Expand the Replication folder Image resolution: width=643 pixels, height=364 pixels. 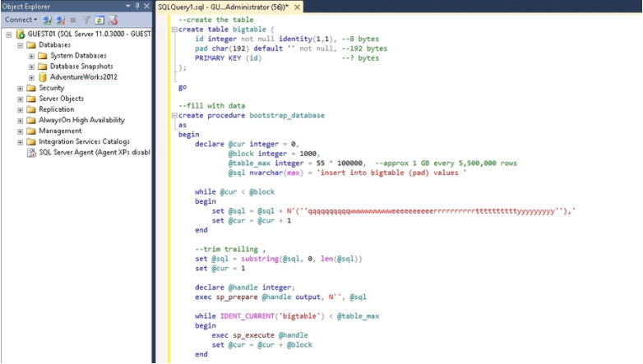tap(20, 110)
